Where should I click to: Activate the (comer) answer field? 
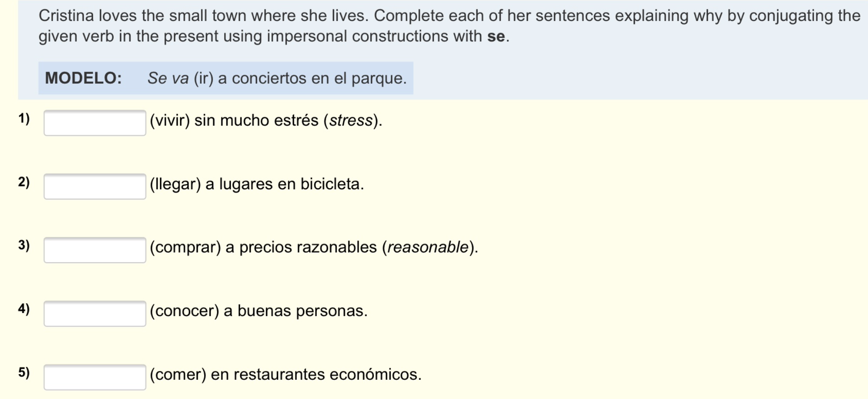tap(94, 377)
